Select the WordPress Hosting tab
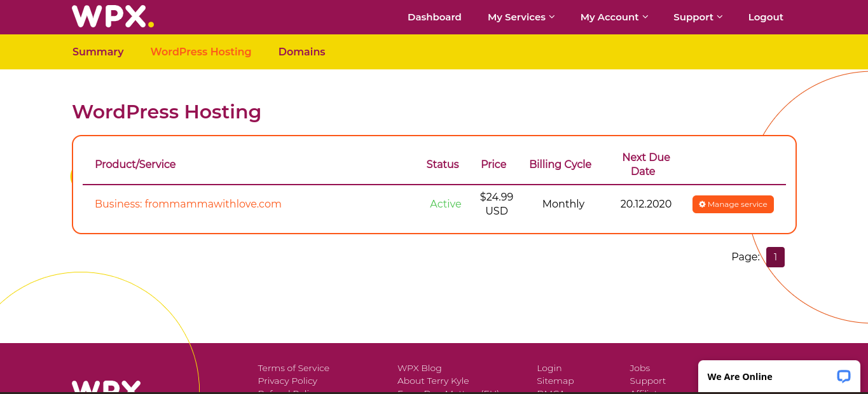The image size is (868, 394). [x=201, y=52]
